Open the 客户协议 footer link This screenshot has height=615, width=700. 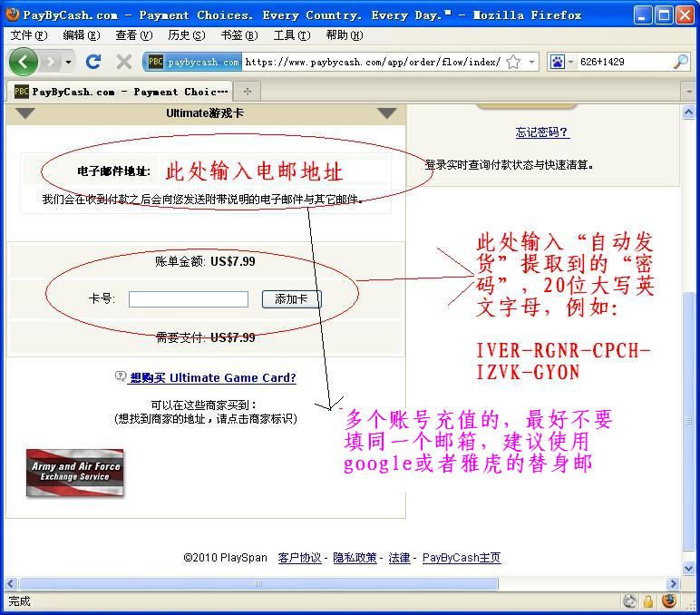299,558
